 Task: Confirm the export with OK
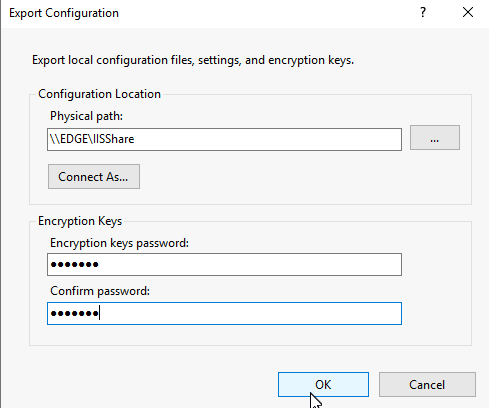click(x=323, y=384)
